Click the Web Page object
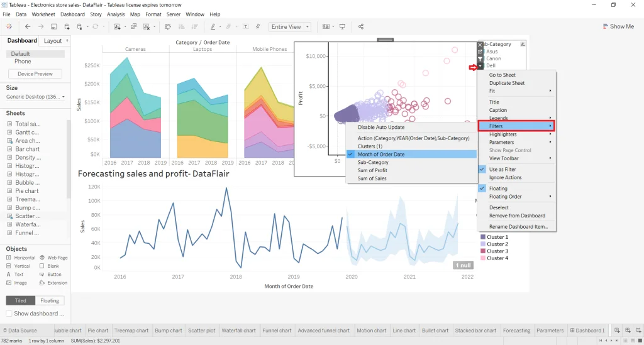The width and height of the screenshot is (644, 345). coord(53,258)
